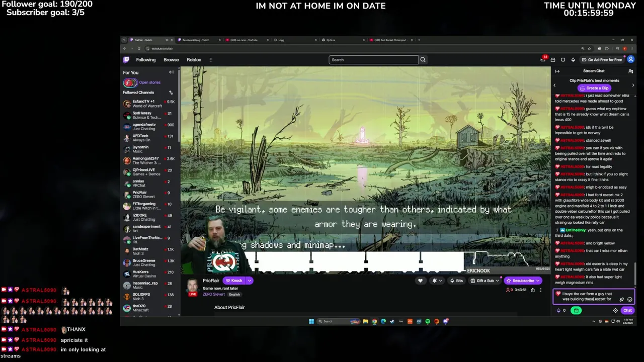Open the Windows Start menu
The width and height of the screenshot is (644, 362).
point(311,321)
